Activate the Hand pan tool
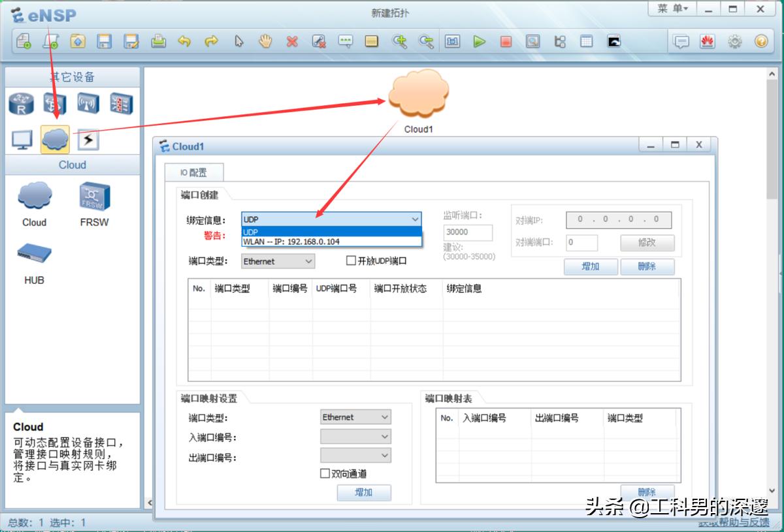The image size is (784, 532). tap(265, 41)
